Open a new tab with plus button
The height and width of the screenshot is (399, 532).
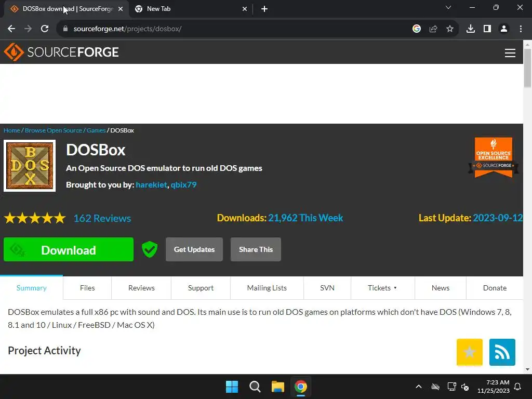(x=264, y=9)
